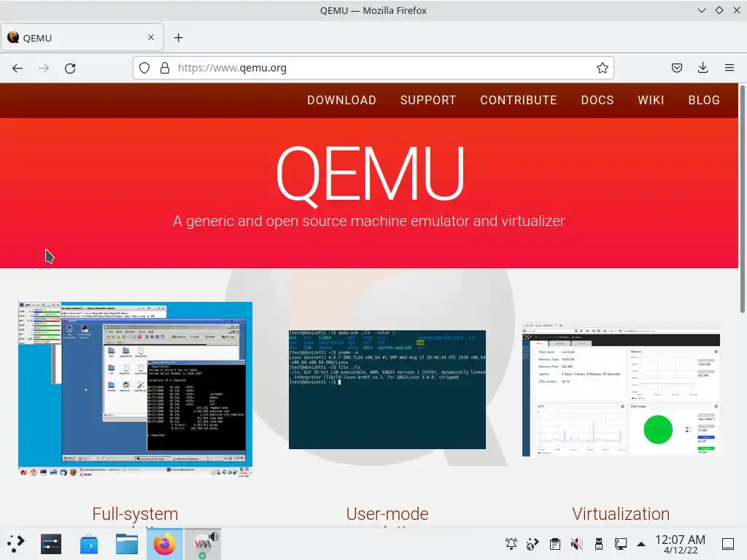Launch System Settings from the taskbar

click(51, 544)
